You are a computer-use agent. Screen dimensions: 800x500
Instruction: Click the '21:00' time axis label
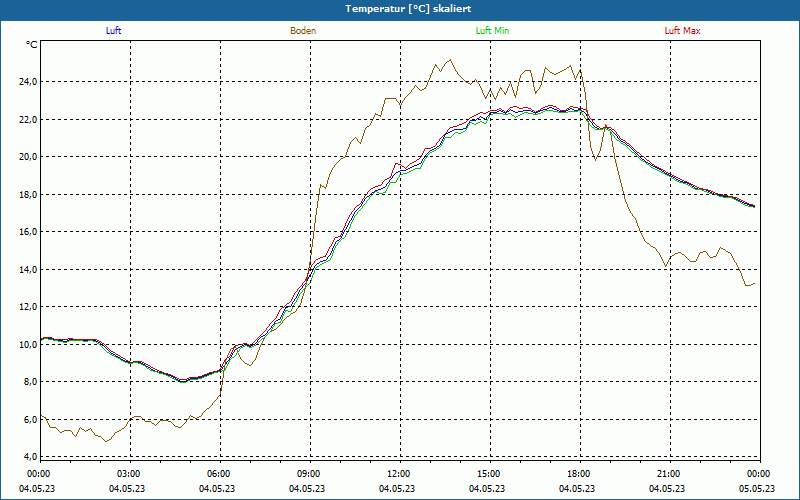[669, 474]
